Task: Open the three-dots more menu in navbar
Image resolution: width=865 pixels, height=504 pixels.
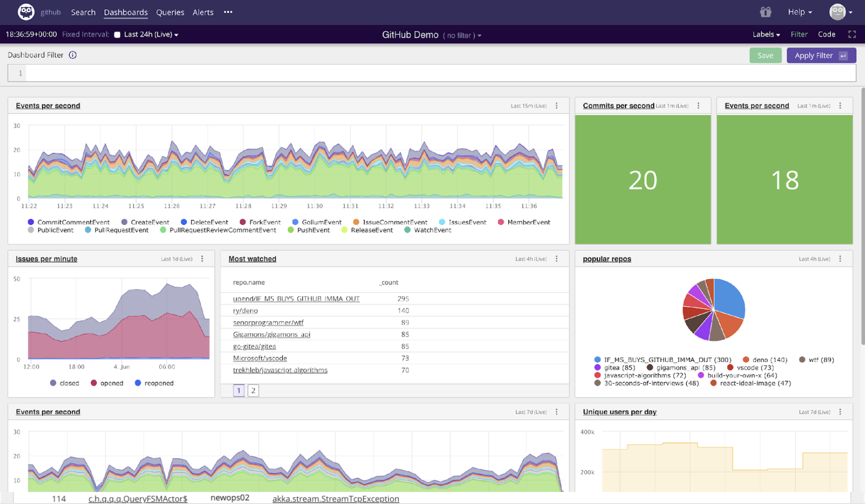Action: click(x=228, y=12)
